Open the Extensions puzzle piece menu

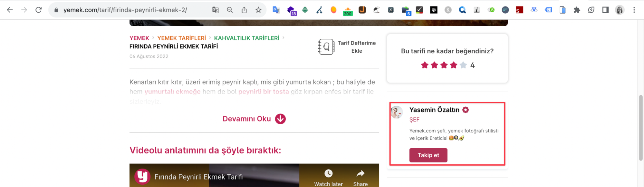(x=577, y=10)
